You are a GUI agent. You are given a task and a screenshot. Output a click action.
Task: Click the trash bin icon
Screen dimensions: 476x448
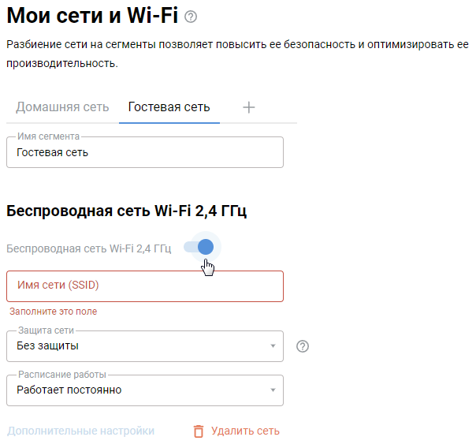click(199, 431)
